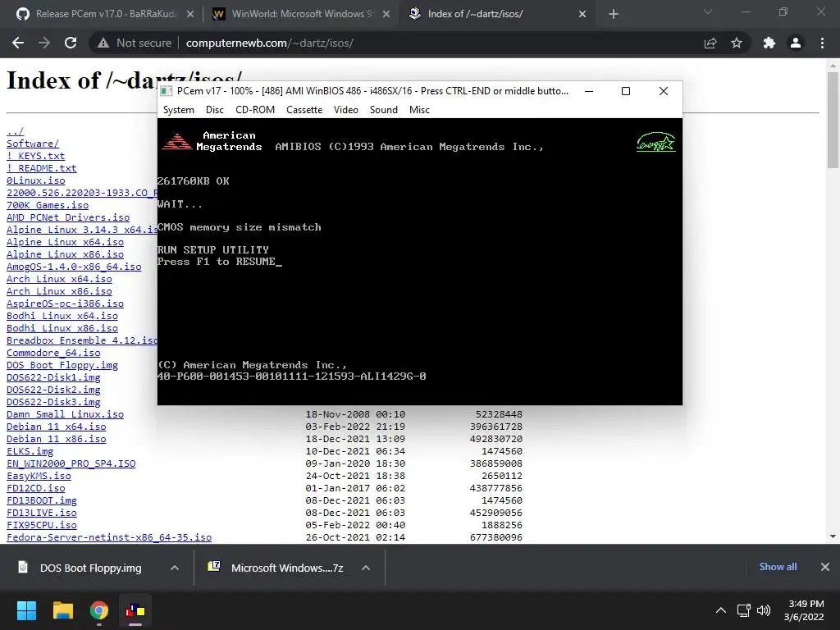Close the downloads bar
Image resolution: width=840 pixels, height=630 pixels.
[825, 567]
